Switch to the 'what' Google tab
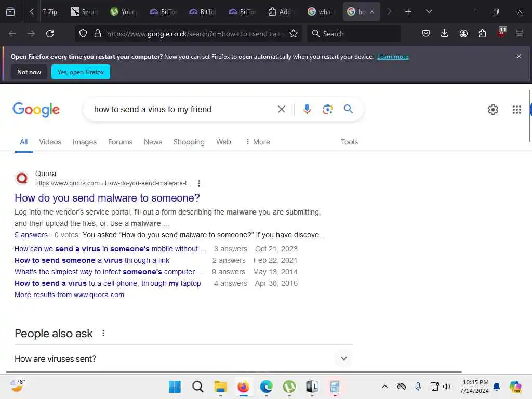 click(x=321, y=12)
